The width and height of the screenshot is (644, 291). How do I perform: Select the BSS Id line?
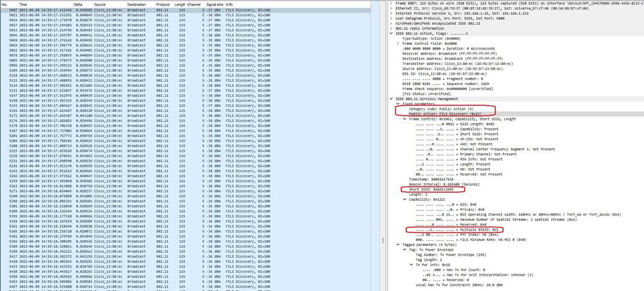(444, 73)
